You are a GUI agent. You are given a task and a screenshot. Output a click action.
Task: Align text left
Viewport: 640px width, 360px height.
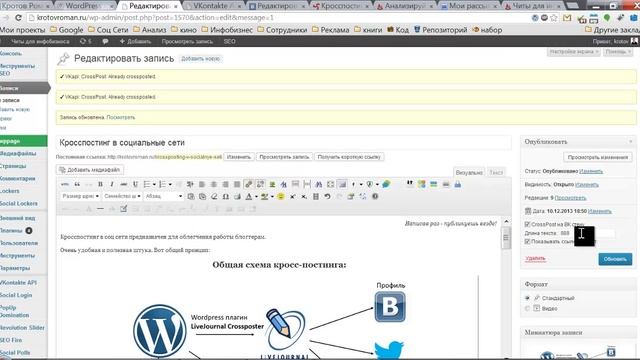(202, 184)
